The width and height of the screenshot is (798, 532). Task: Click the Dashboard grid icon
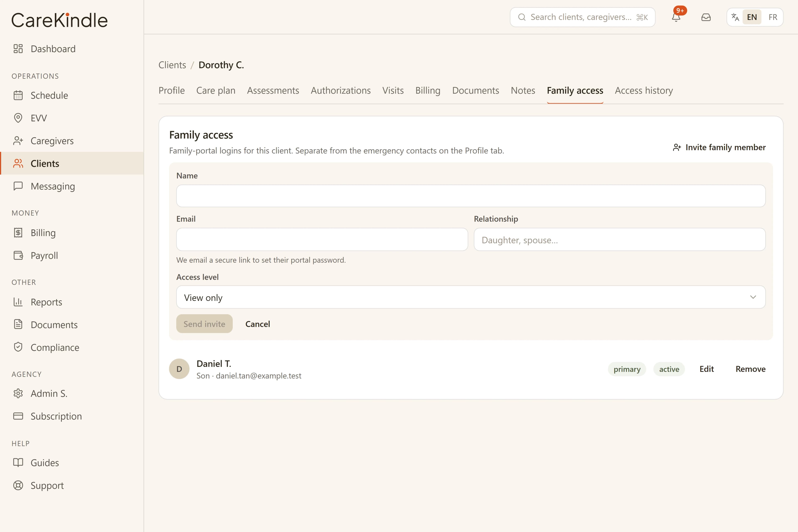(18, 49)
